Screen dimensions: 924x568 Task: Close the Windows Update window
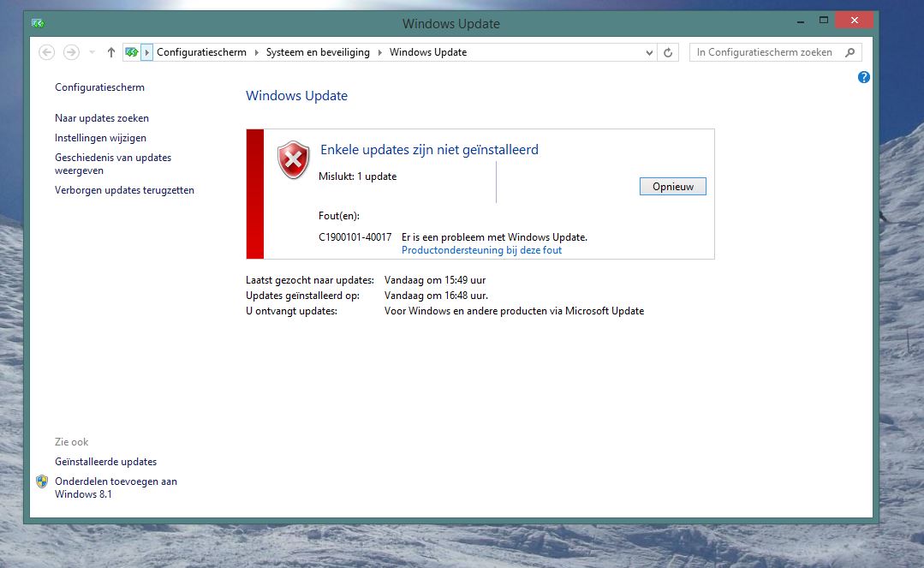(x=854, y=21)
